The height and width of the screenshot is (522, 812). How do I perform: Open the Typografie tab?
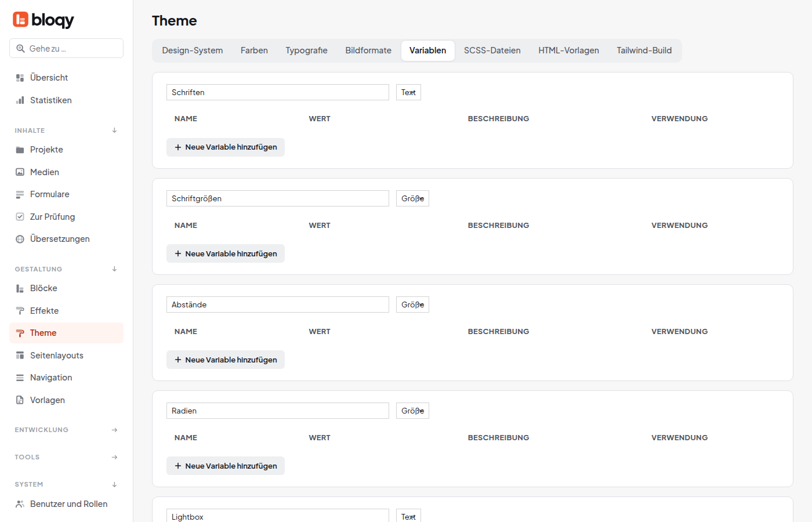click(x=306, y=50)
